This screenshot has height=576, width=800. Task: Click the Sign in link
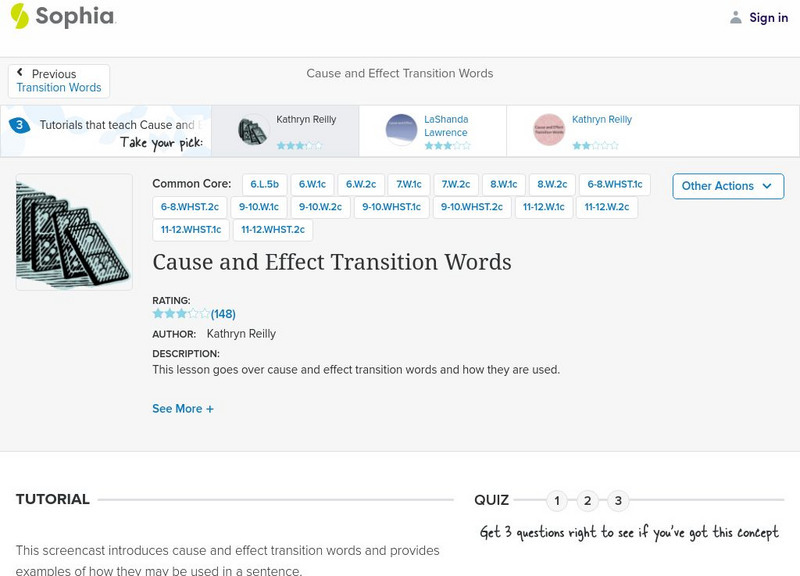click(x=768, y=17)
